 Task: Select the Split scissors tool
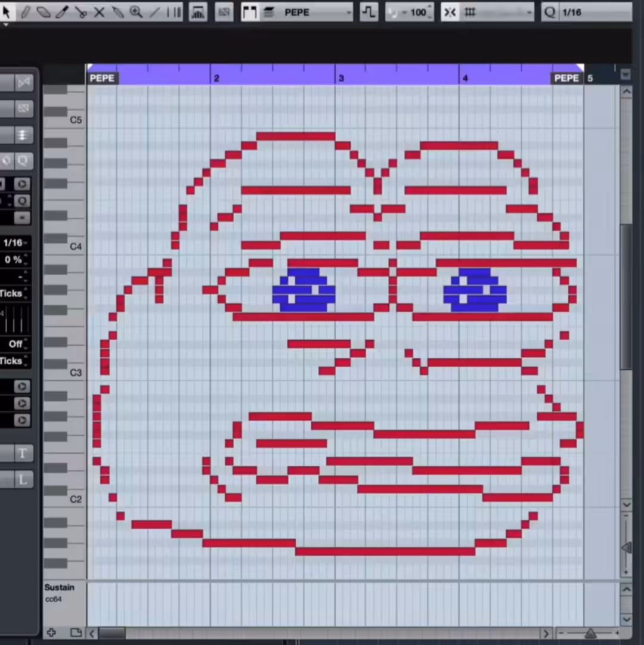pos(80,12)
